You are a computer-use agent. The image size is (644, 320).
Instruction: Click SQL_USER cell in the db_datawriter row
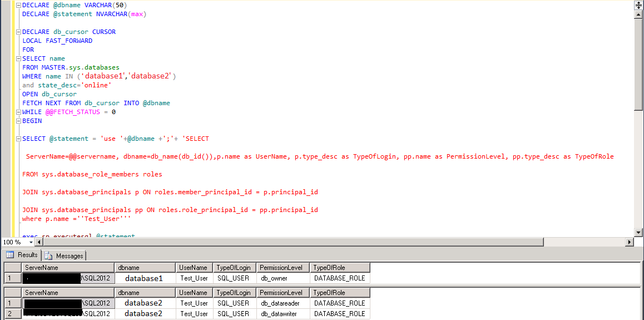point(235,314)
